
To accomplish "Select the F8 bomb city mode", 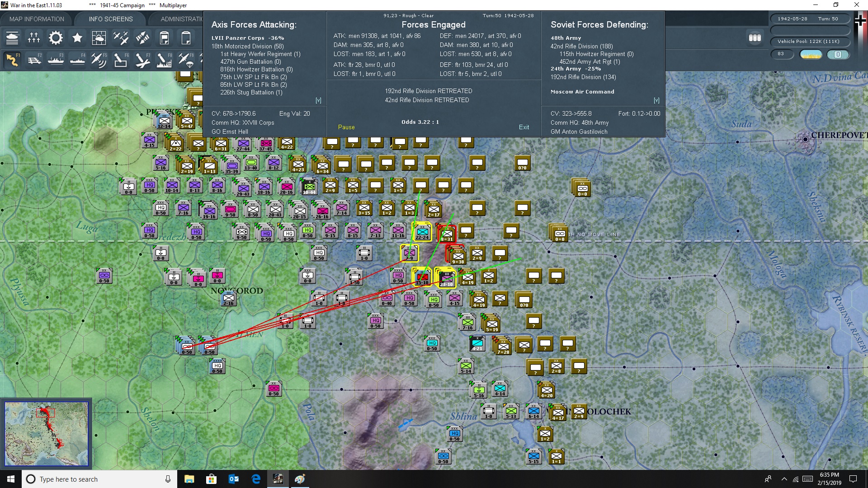I will pyautogui.click(x=164, y=60).
